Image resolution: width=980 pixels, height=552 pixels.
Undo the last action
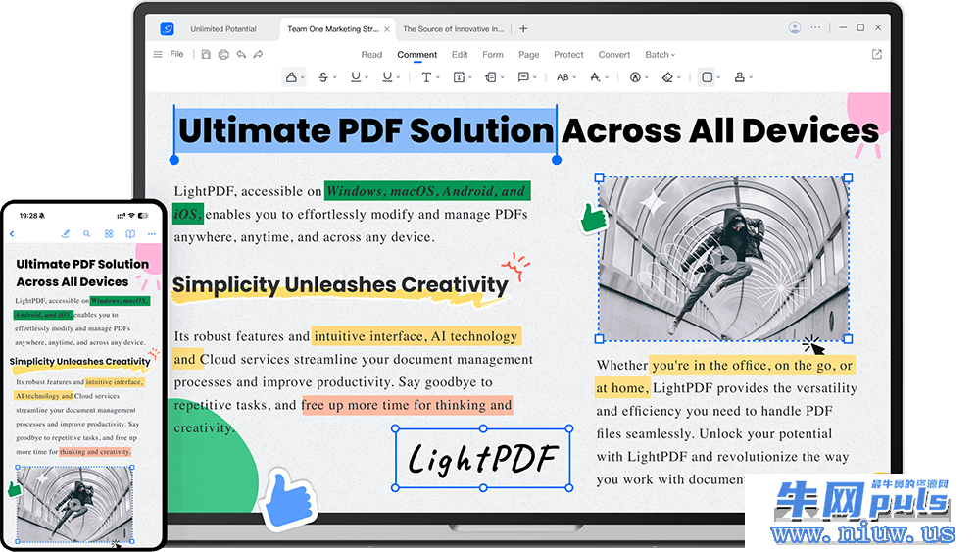click(x=241, y=54)
